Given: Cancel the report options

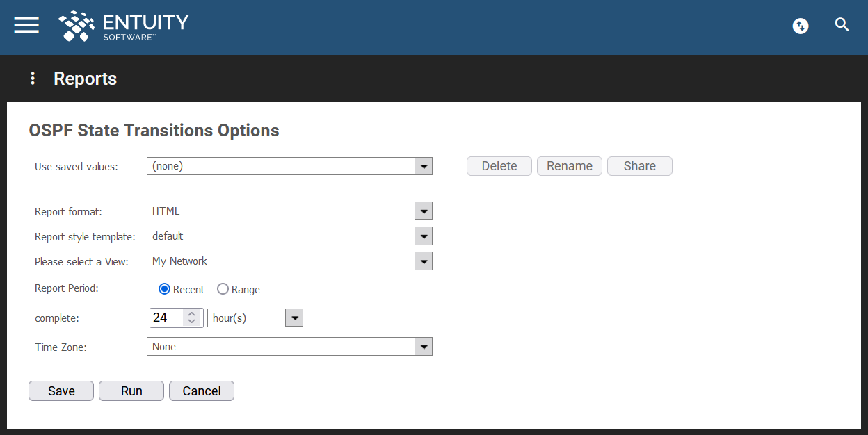Looking at the screenshot, I should pyautogui.click(x=202, y=391).
